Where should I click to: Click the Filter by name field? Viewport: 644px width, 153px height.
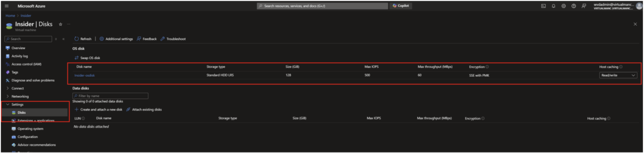(110, 96)
